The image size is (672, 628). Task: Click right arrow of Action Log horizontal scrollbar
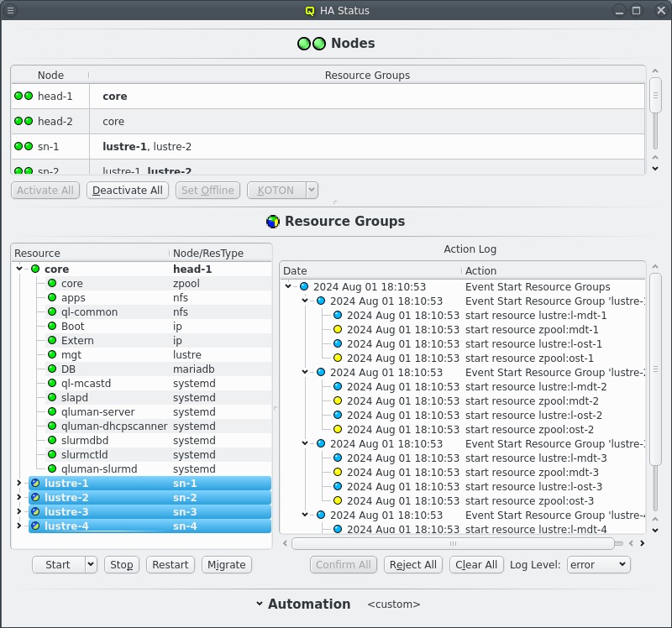pos(642,543)
